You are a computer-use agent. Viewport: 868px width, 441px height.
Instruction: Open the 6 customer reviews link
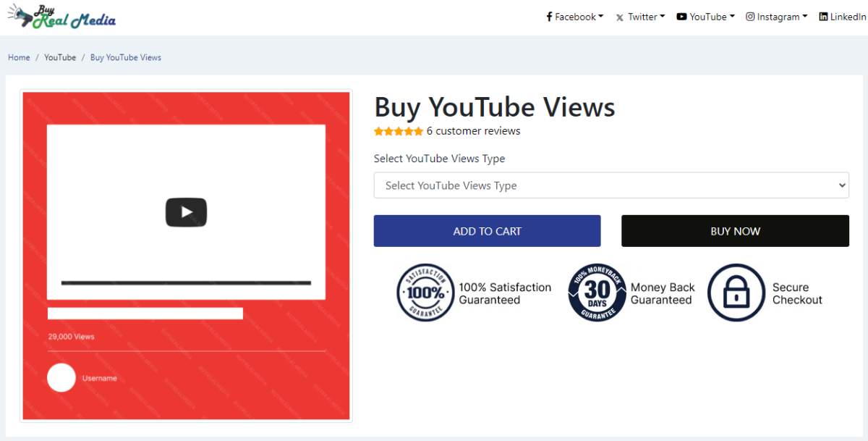point(473,131)
